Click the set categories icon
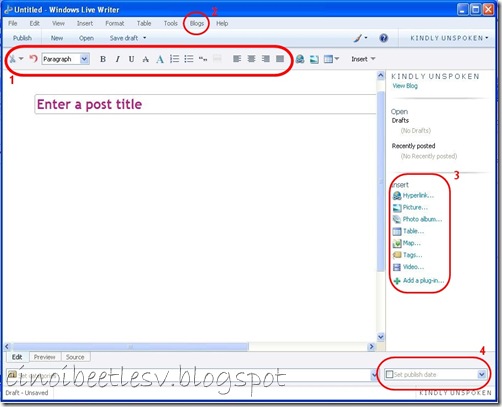The image size is (502, 407). click(12, 375)
